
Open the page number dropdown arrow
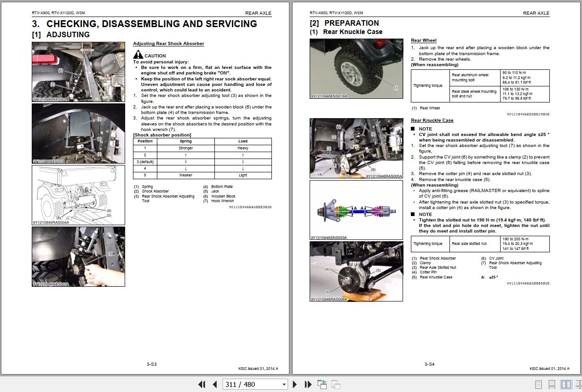[x=284, y=385]
